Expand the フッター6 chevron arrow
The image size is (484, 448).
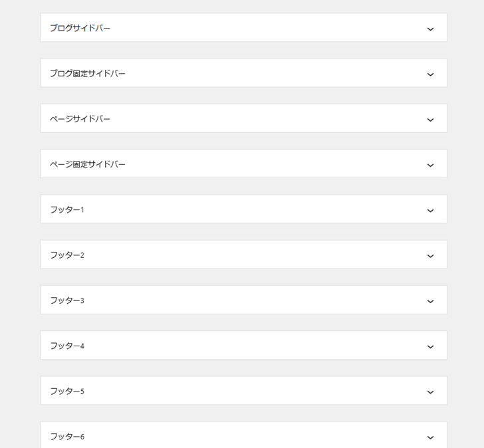click(x=430, y=437)
